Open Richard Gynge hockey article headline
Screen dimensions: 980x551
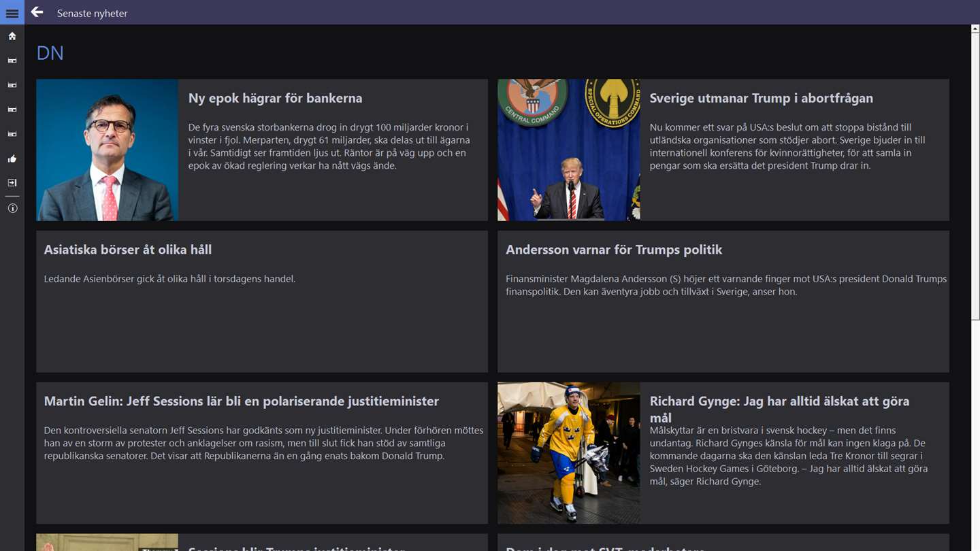pyautogui.click(x=779, y=409)
